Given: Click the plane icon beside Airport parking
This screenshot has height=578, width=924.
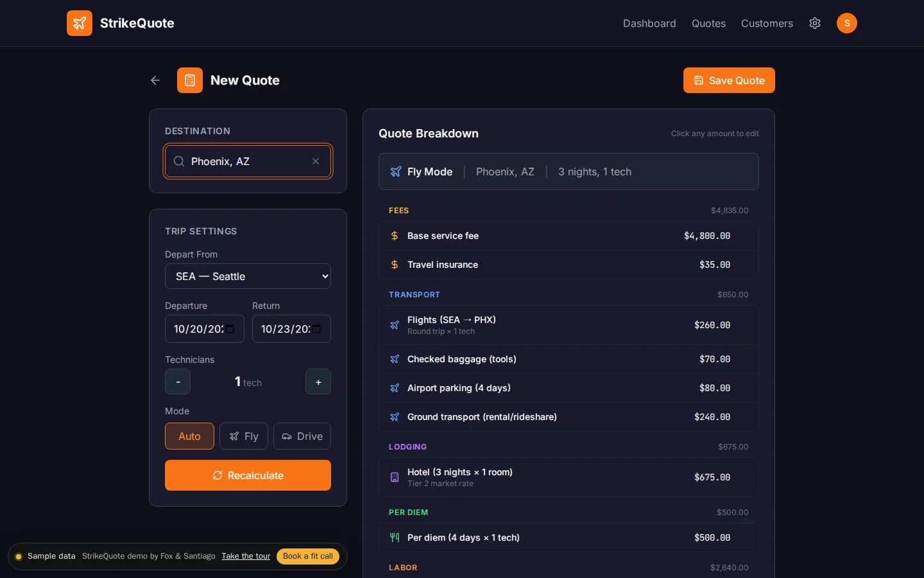Looking at the screenshot, I should coord(395,388).
